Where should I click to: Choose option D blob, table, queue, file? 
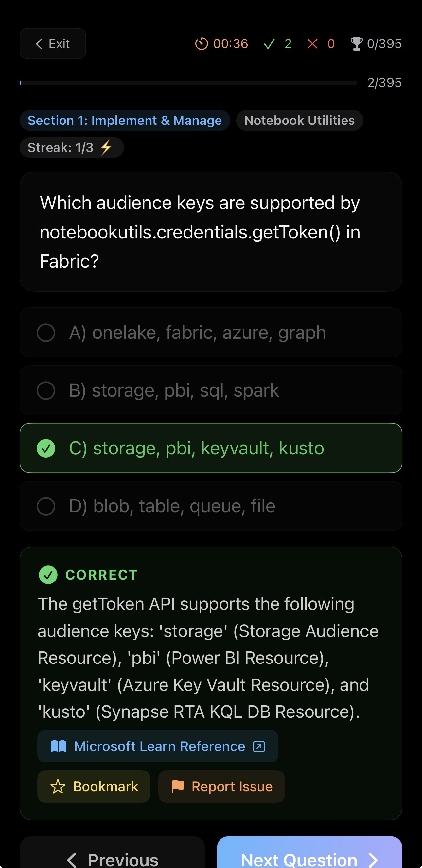pos(211,506)
